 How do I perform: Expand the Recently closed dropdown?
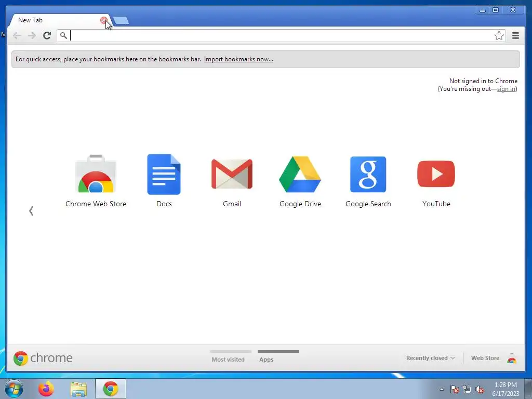click(x=430, y=358)
